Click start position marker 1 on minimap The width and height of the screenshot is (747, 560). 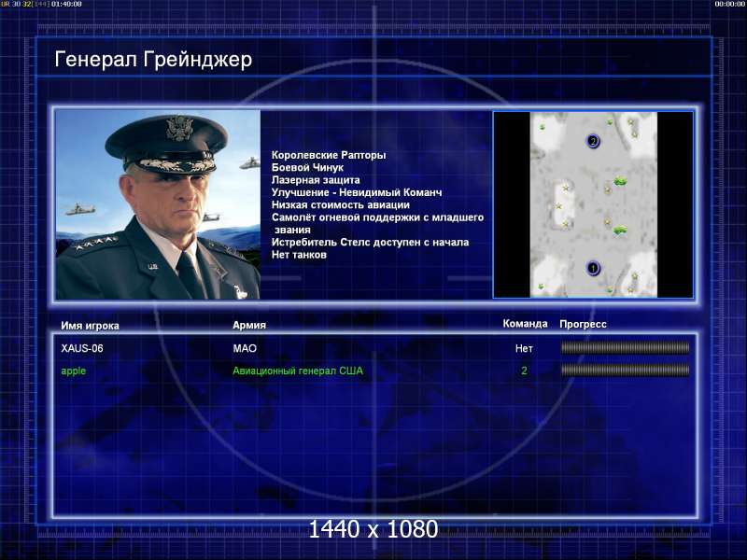(x=593, y=268)
